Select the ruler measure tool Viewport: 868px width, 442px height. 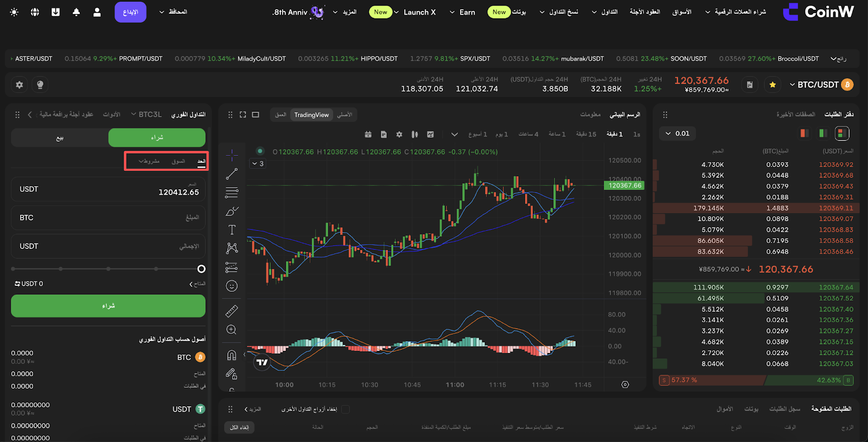232,311
